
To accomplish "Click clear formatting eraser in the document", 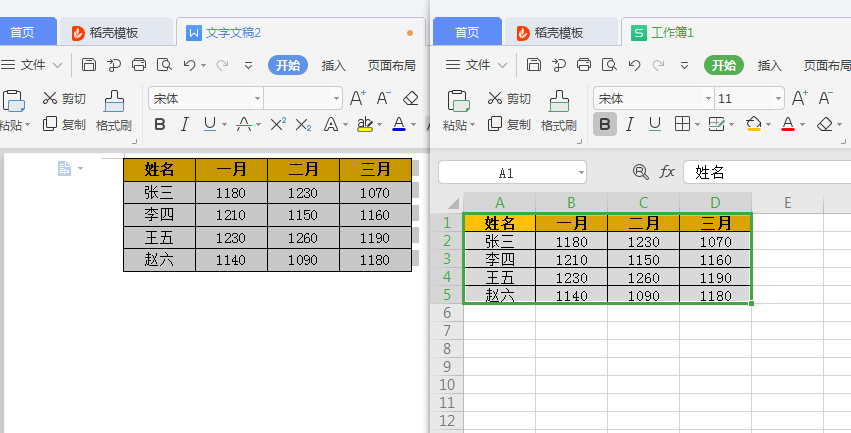I will point(410,98).
